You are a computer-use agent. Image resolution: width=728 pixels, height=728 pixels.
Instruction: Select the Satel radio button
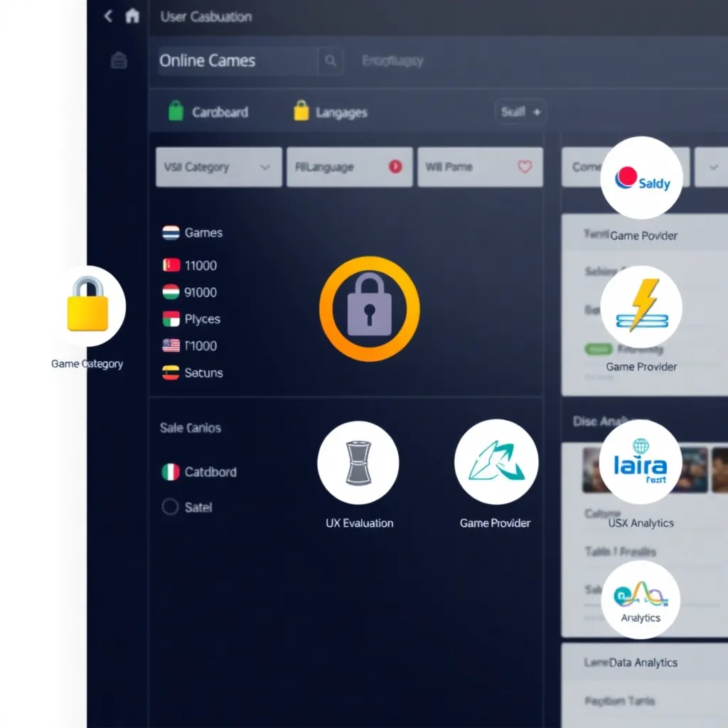point(170,507)
